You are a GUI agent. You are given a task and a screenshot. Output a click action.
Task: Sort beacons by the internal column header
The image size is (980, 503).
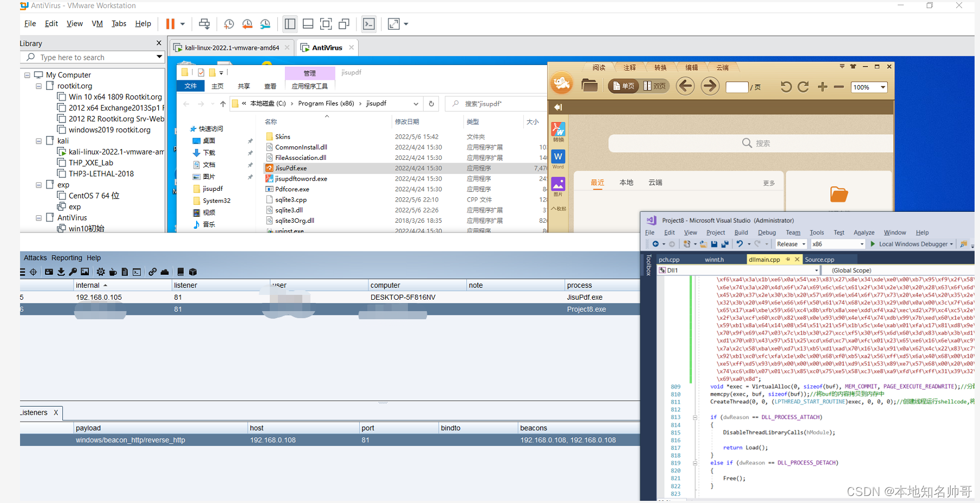point(122,285)
